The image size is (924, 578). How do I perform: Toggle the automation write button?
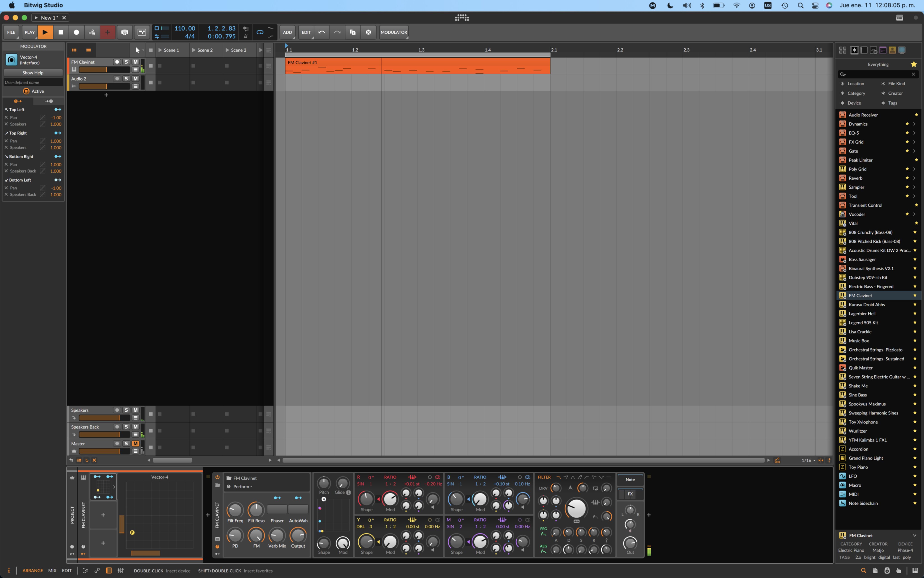coord(92,32)
